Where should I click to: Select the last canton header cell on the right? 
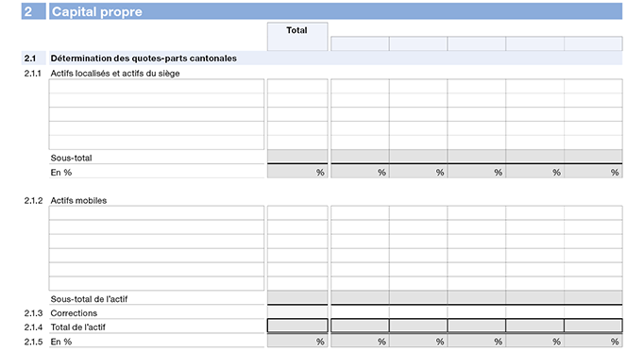point(593,43)
